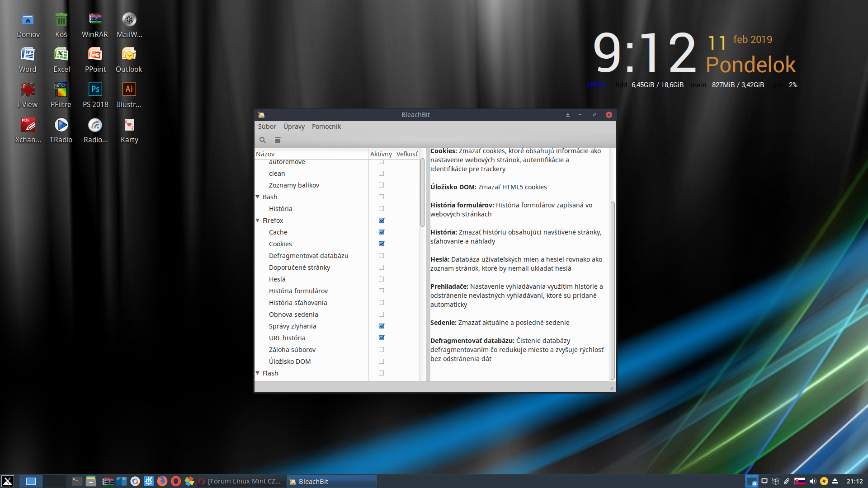Launch Opera from the taskbar
Viewport: 868px width, 488px height.
point(176,481)
